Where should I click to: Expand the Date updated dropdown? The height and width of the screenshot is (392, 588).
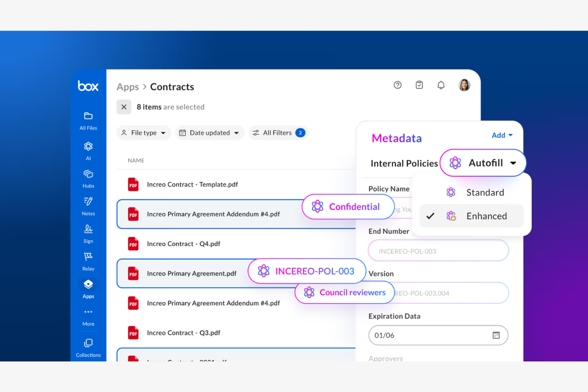pos(209,133)
